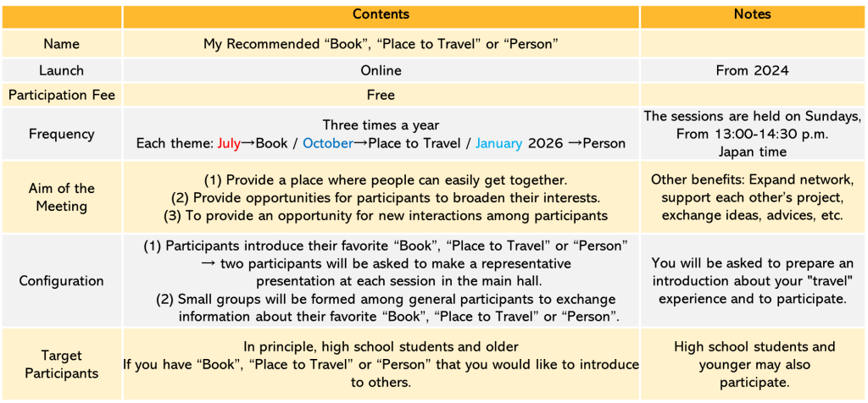
Task: Select the Launch row label
Action: point(61,71)
